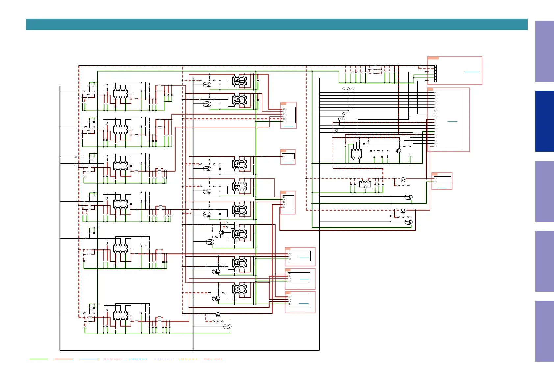554x392 pixels.
Task: Click the purple dashed legend line
Action: [x=163, y=359]
